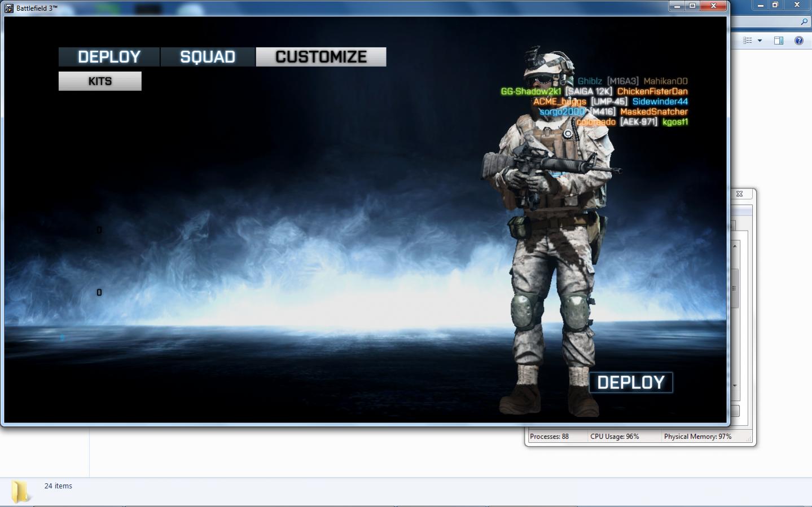Click the Battlefield 3 title bar icon
The image size is (812, 507).
9,8
